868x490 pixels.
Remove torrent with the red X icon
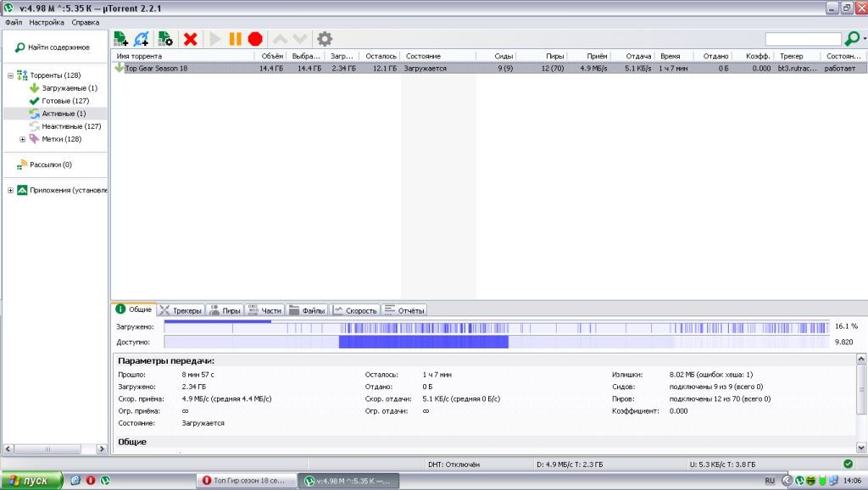(x=191, y=39)
